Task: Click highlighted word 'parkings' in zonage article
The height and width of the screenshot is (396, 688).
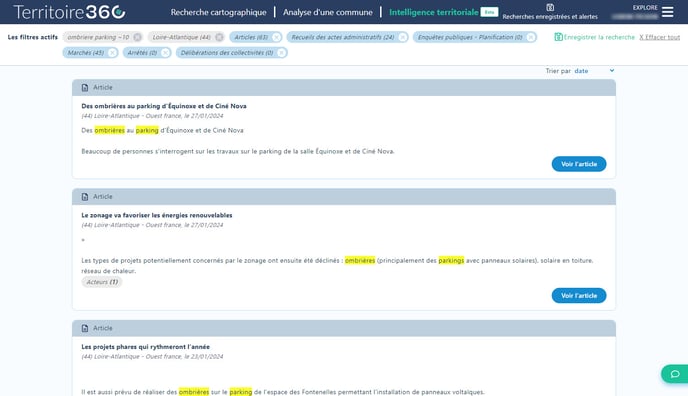Action: pyautogui.click(x=451, y=260)
